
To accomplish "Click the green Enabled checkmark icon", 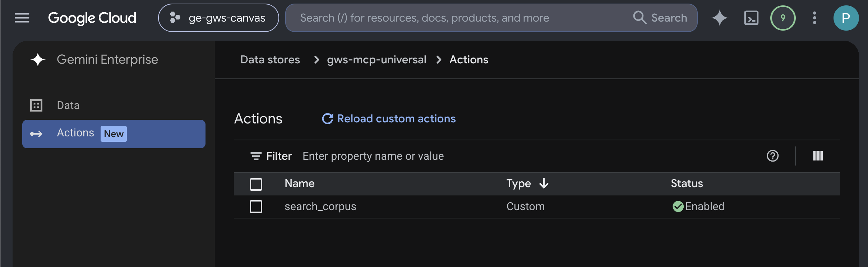I will point(678,207).
